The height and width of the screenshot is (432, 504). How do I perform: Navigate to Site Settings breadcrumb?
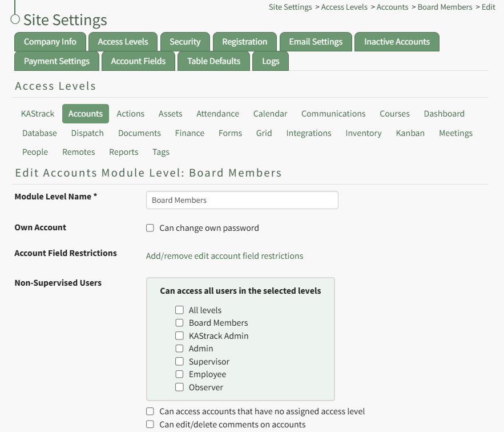click(x=291, y=7)
